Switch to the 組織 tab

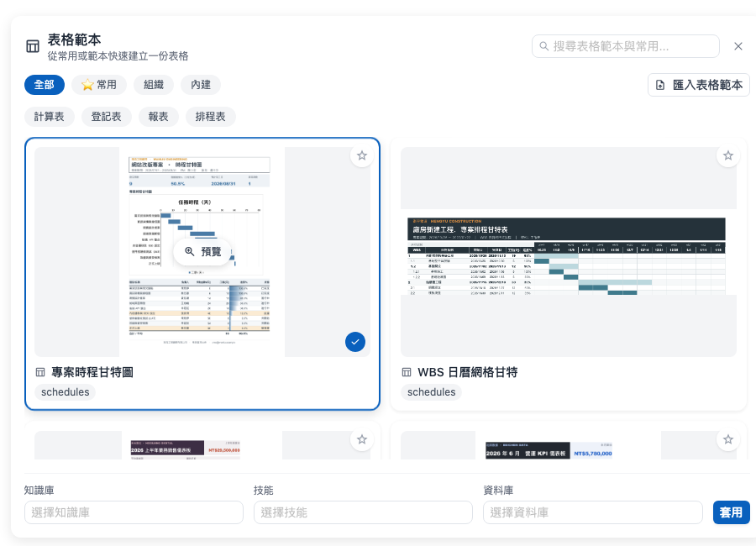point(154,85)
